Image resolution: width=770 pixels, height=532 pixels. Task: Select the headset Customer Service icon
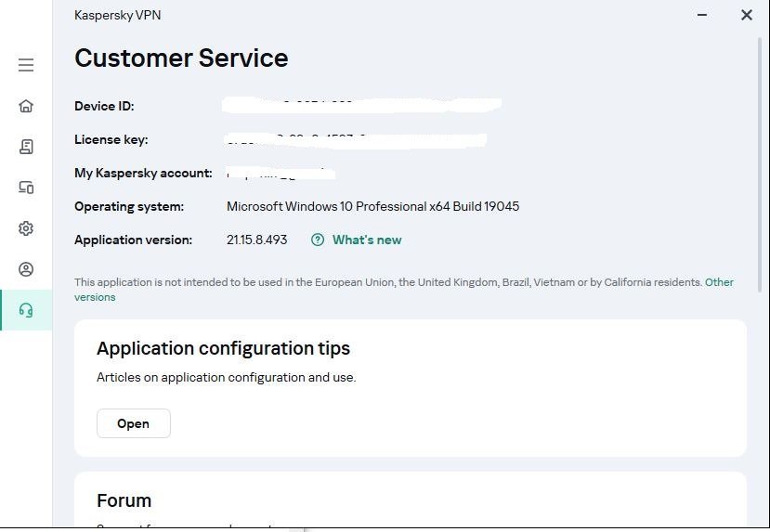(x=26, y=310)
